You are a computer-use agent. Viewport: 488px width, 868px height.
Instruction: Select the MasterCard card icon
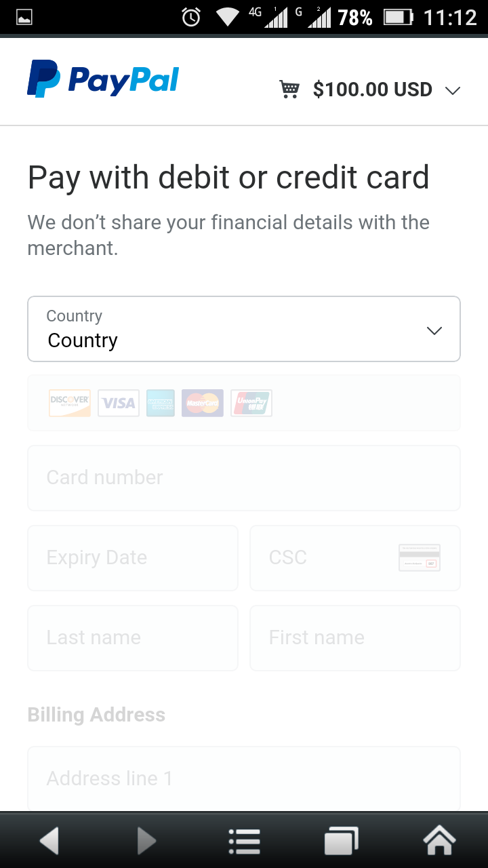pyautogui.click(x=203, y=403)
